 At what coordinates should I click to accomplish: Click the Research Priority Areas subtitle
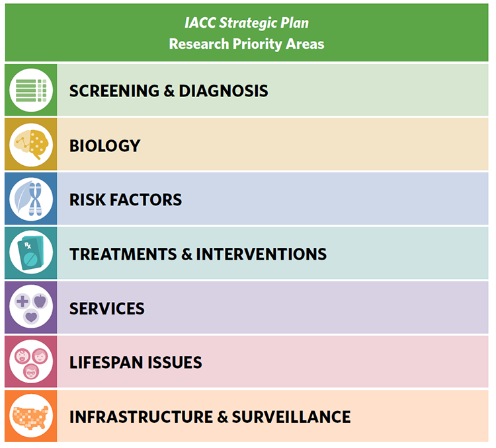(247, 44)
